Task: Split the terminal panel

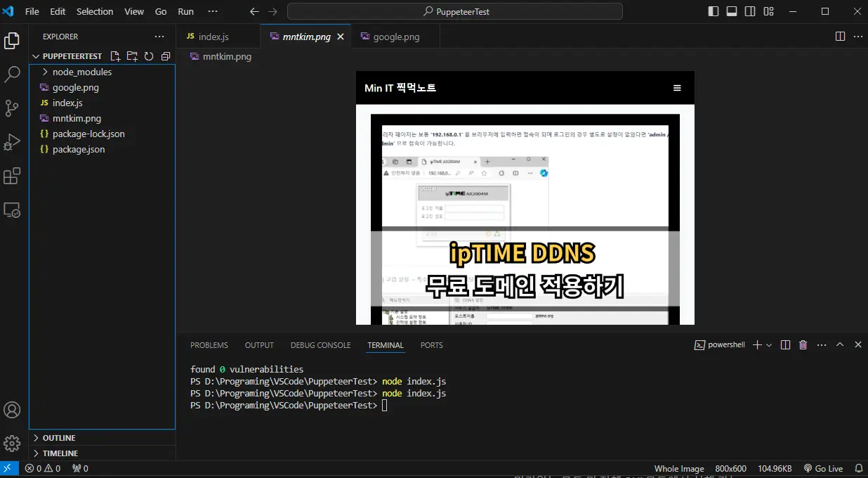Action: tap(785, 345)
